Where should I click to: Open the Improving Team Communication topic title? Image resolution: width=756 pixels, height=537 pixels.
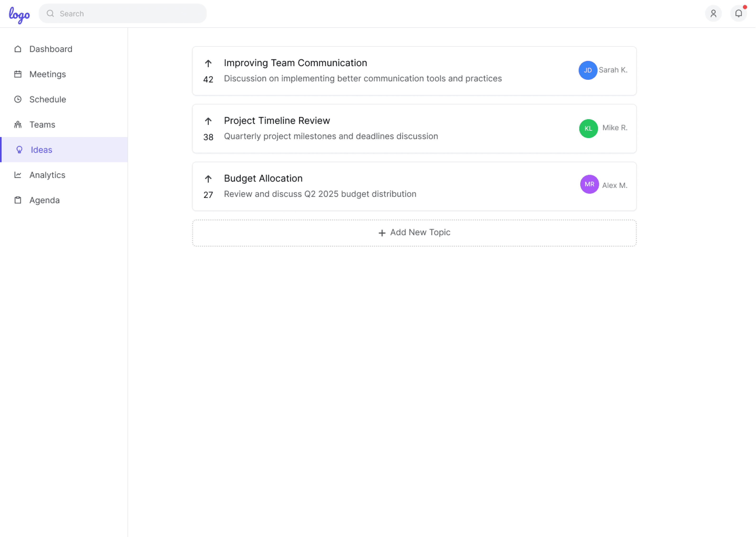295,63
